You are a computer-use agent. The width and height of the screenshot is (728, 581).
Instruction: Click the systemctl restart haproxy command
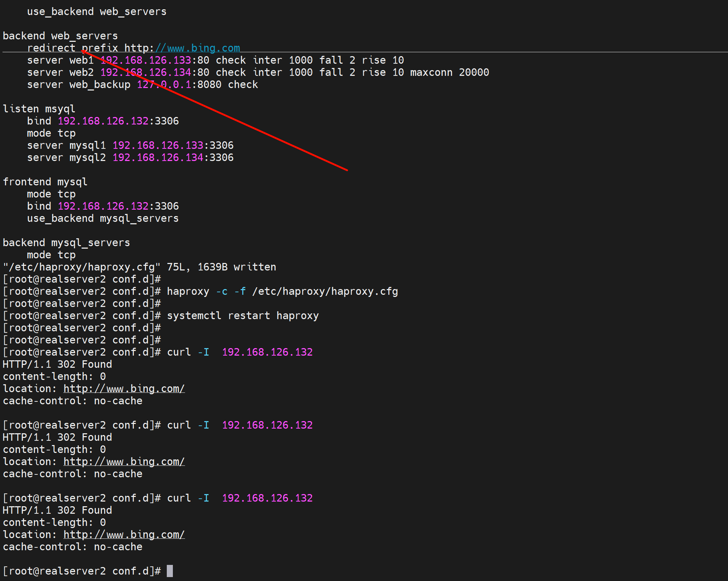[x=243, y=316]
